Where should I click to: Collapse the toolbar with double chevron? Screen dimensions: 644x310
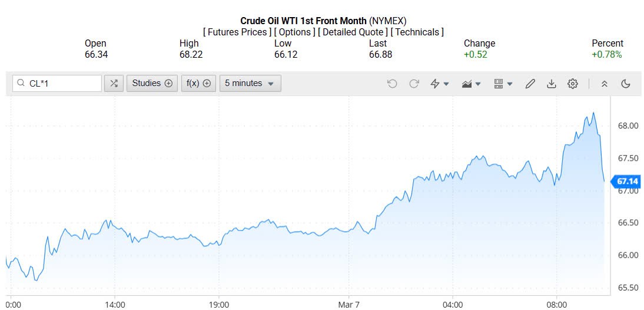coord(604,84)
